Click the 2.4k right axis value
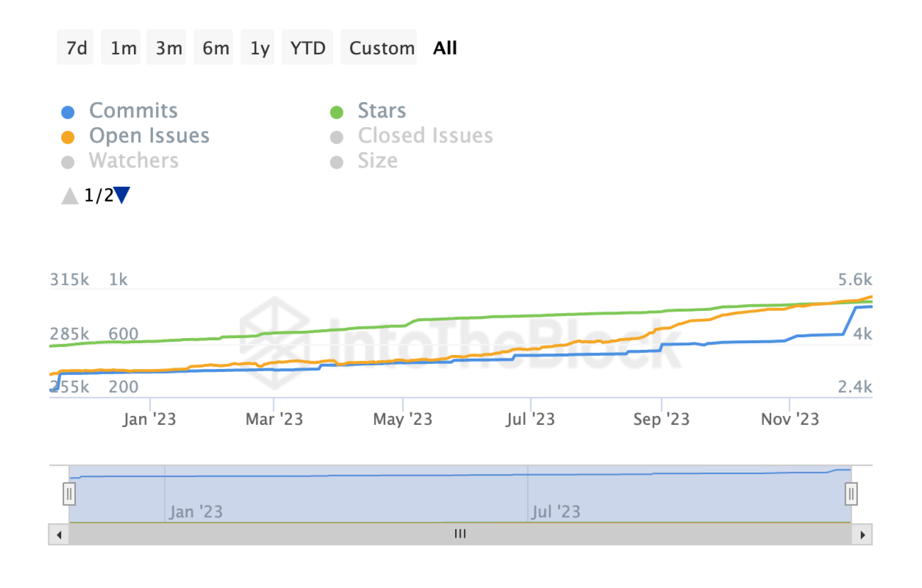 [x=855, y=387]
